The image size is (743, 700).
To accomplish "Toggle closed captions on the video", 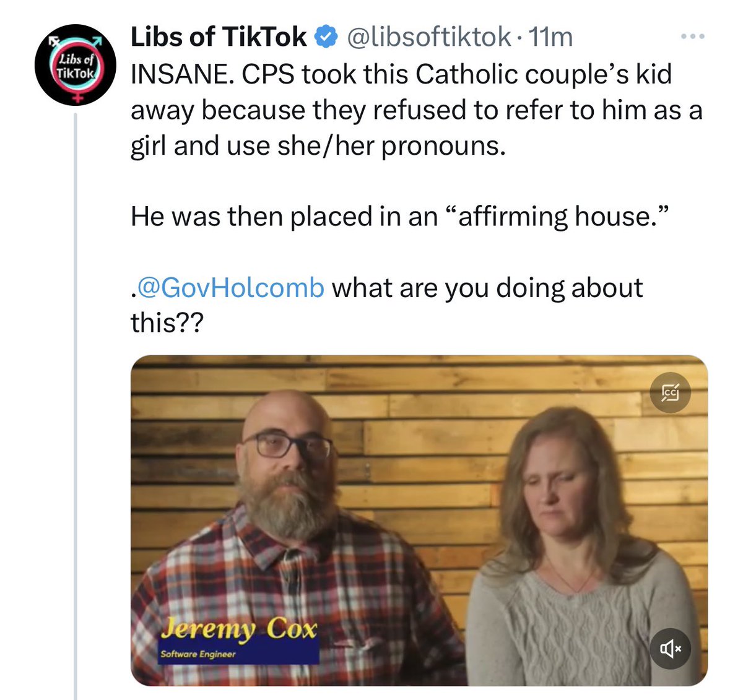I will [671, 392].
